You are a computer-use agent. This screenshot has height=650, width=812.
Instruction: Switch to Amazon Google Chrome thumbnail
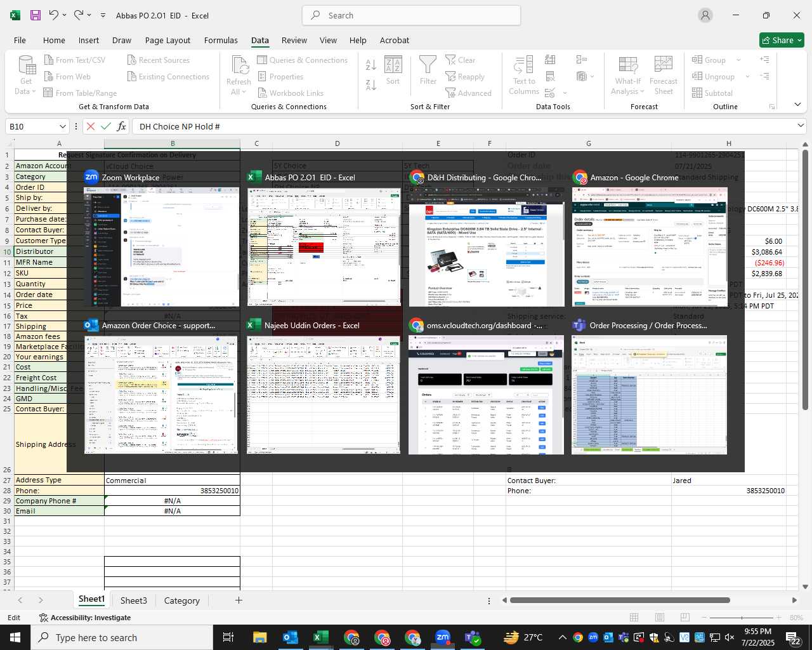tap(649, 239)
